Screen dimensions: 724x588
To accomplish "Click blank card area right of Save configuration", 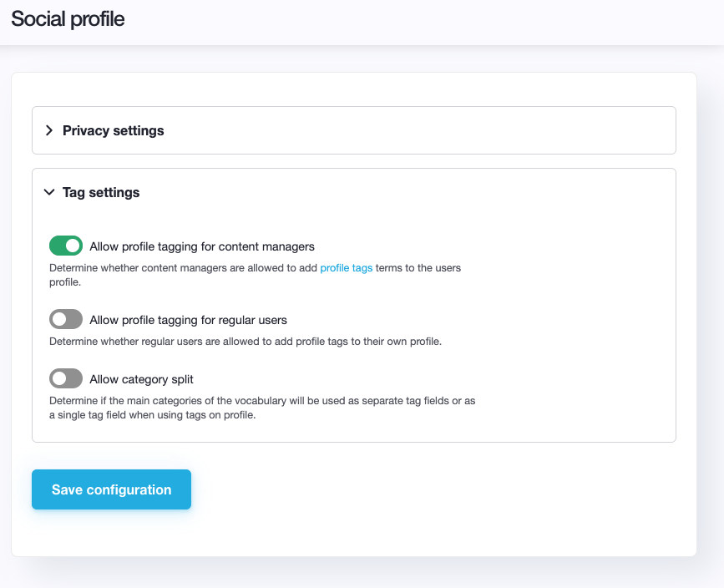I will [434, 489].
